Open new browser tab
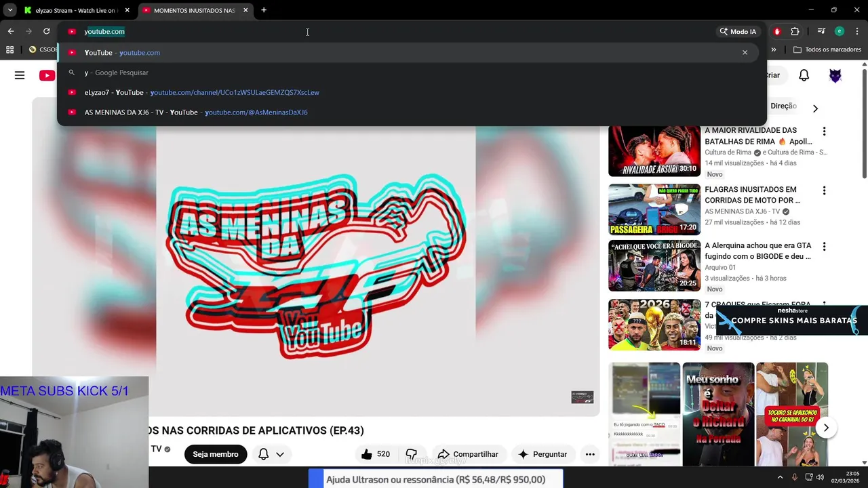Screen dimensions: 868x488 point(264,10)
